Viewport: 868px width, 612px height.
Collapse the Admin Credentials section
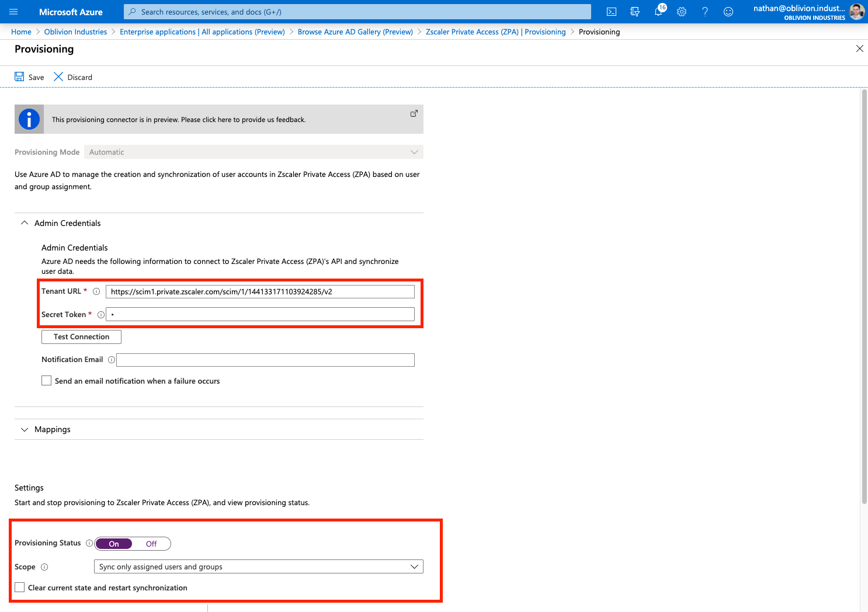[x=25, y=223]
